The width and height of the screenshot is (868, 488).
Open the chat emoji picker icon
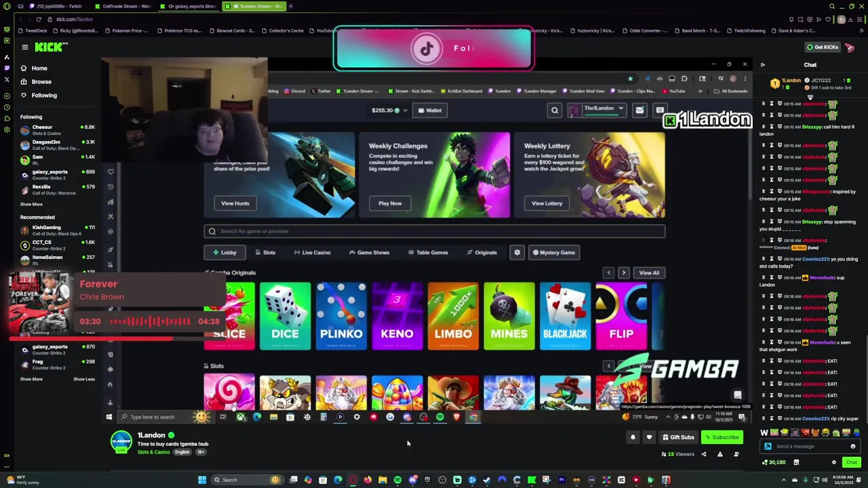click(852, 446)
